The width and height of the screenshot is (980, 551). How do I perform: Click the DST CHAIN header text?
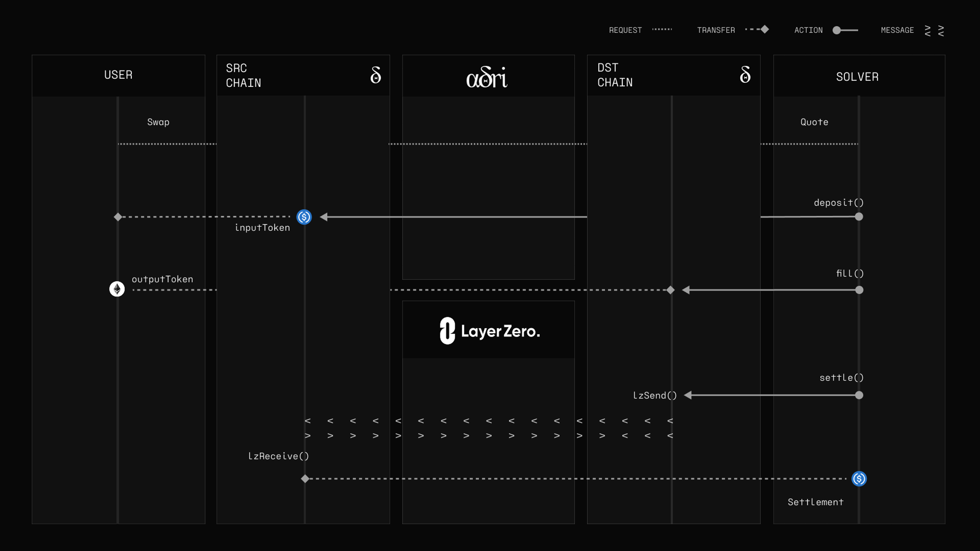pos(615,75)
